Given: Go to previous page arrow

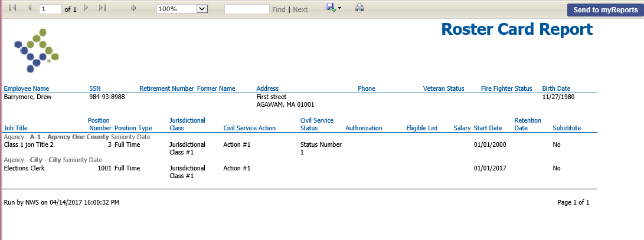Looking at the screenshot, I should point(29,8).
